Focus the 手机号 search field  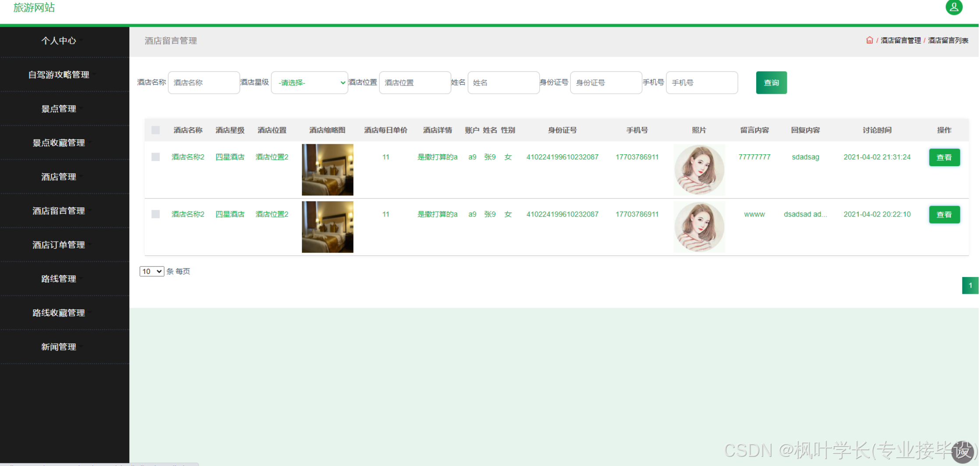702,82
